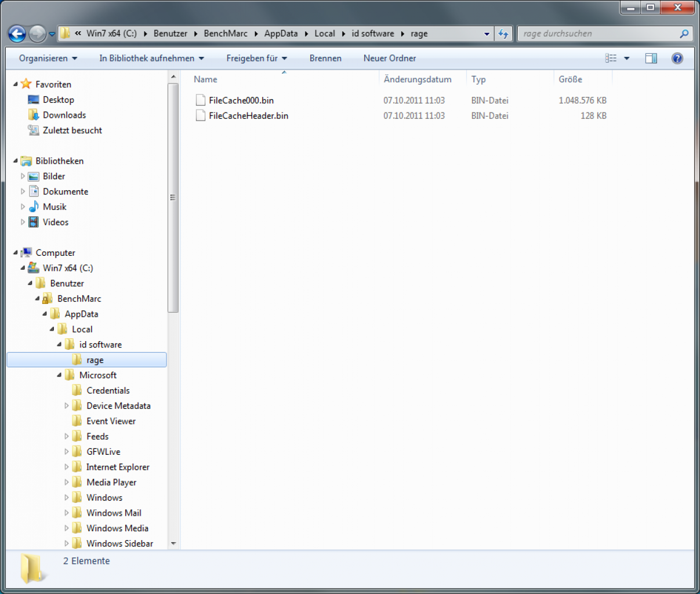Viewport: 700px width, 594px height.
Task: Click the navigation pane scrollbar down arrow
Action: 173,544
